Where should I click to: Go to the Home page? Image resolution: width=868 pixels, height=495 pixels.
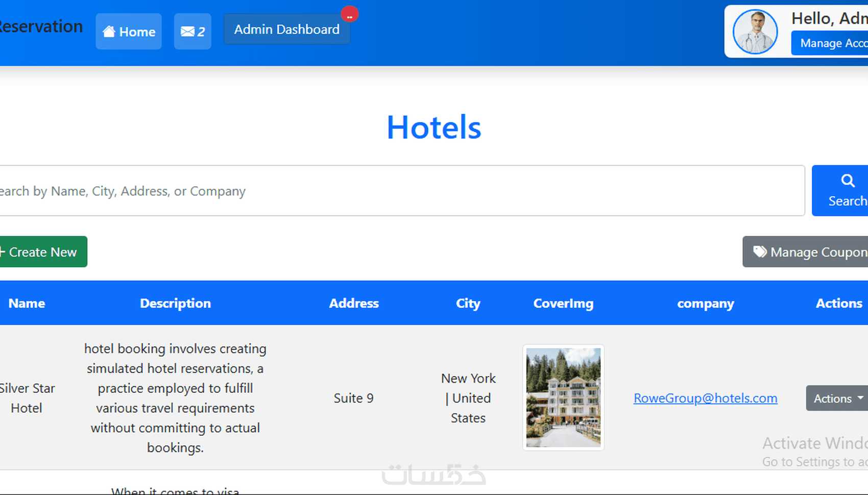(129, 32)
